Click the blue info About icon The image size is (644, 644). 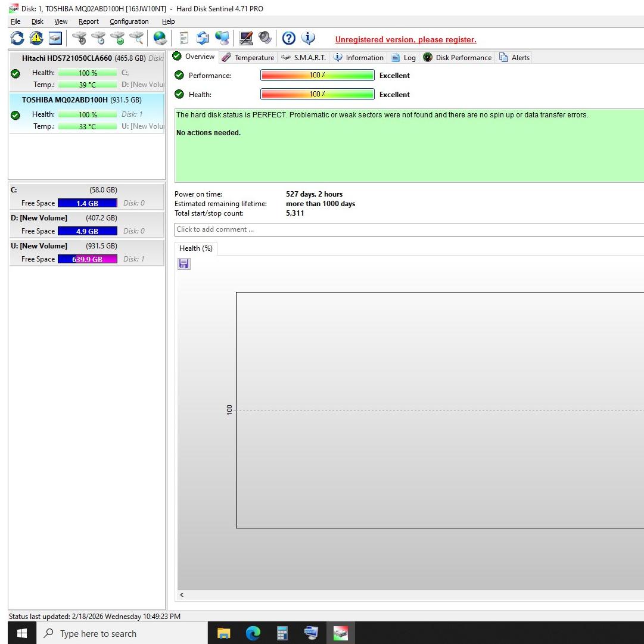tap(308, 38)
